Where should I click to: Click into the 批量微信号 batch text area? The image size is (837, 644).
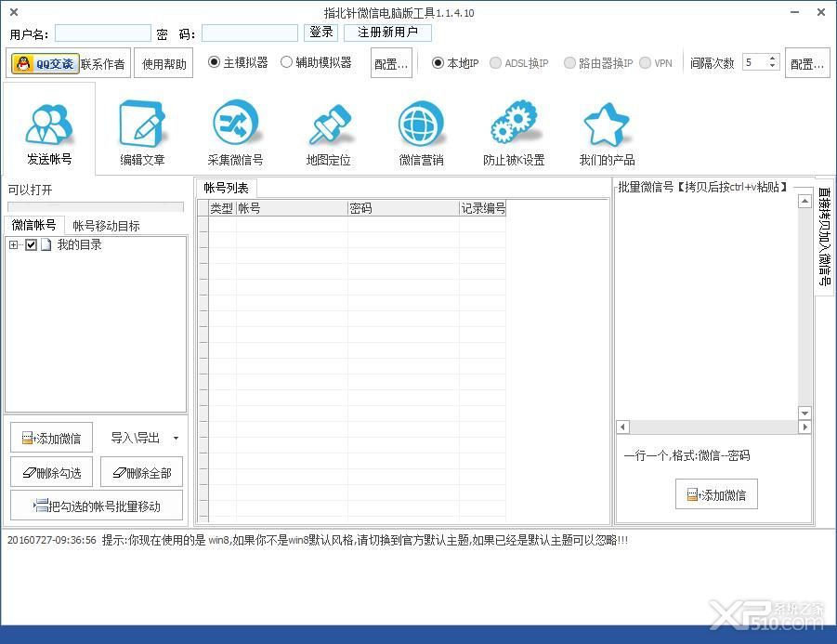[707, 307]
